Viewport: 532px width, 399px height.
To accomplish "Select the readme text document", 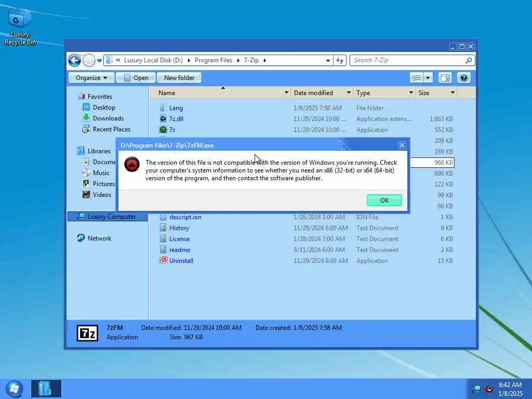I will point(180,250).
